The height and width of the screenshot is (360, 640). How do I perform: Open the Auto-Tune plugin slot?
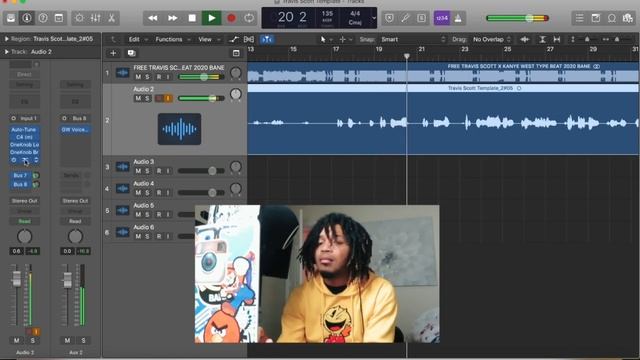24,129
